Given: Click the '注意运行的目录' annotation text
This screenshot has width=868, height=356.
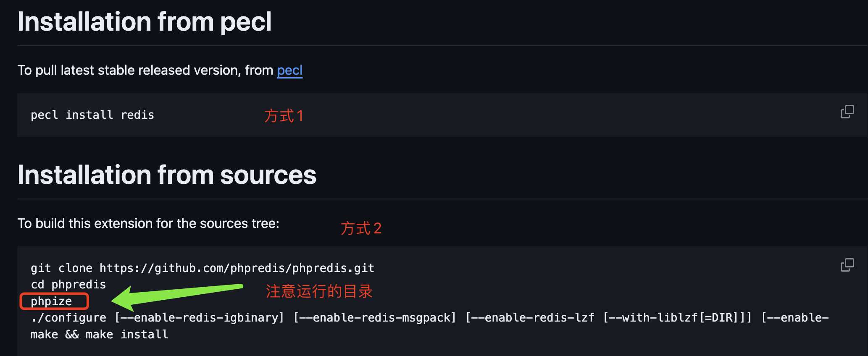Looking at the screenshot, I should tap(319, 291).
